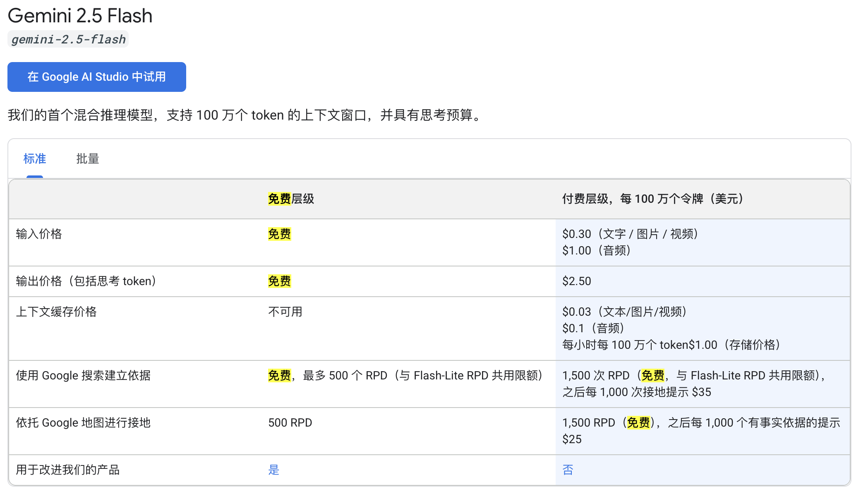Click "免费" in the 输出价格 row
The width and height of the screenshot is (868, 499).
[280, 281]
